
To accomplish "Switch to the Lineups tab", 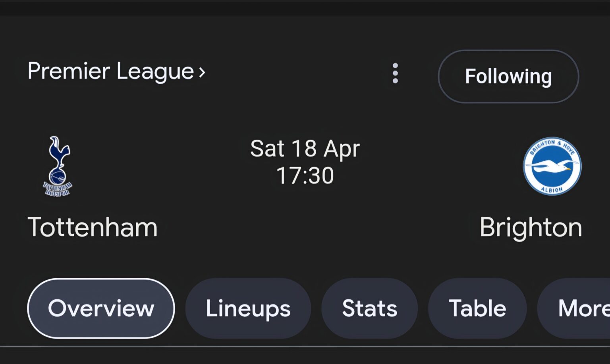I will point(248,308).
